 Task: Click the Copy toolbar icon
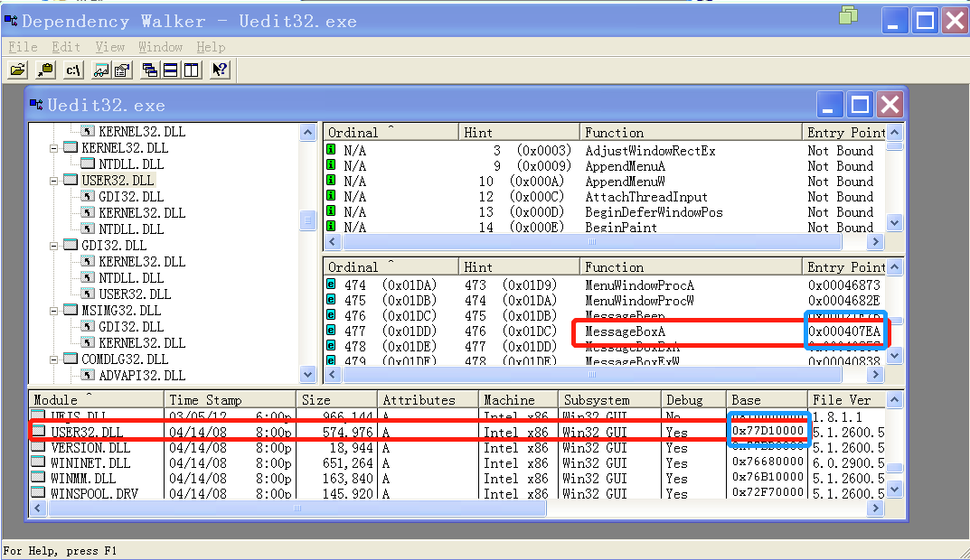coord(44,70)
